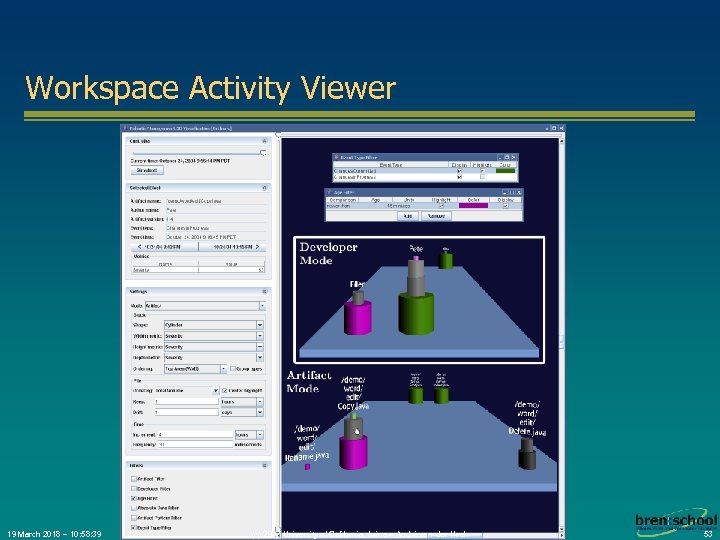Select Pete's green cylinder in Developer Mode

tap(416, 314)
